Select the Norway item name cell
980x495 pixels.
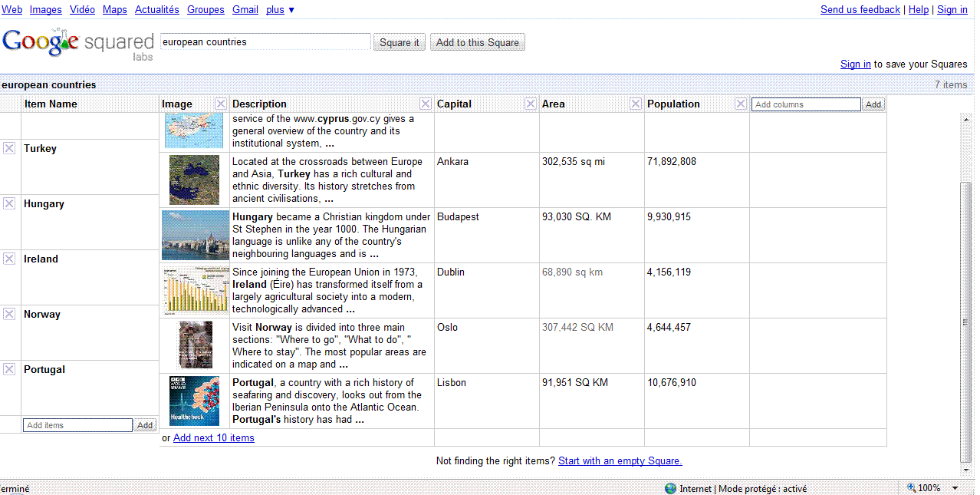tap(90, 332)
